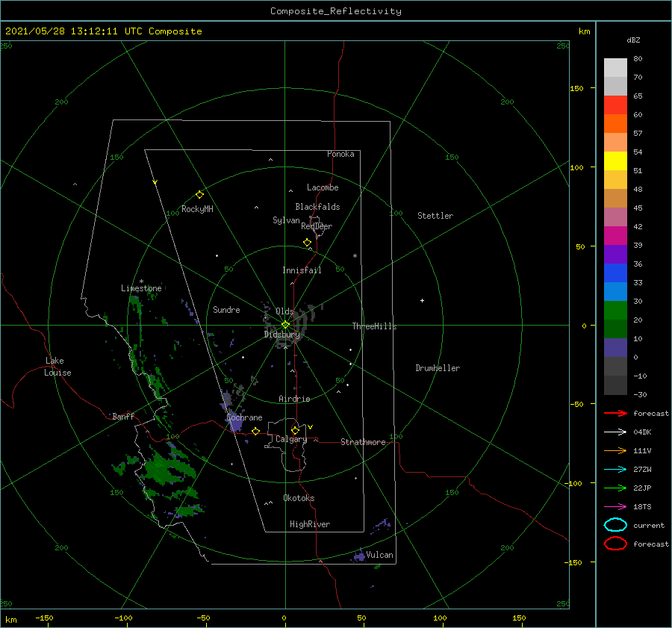672x628 pixels.
Task: Select the red forecast oval icon
Action: (615, 544)
